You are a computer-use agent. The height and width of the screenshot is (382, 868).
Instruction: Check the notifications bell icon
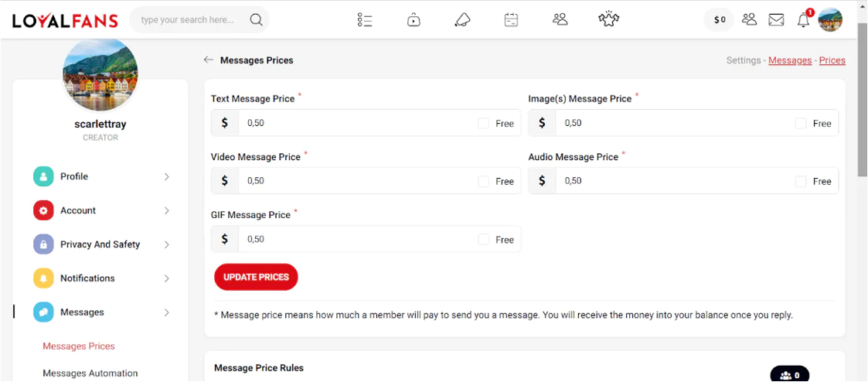coord(803,20)
